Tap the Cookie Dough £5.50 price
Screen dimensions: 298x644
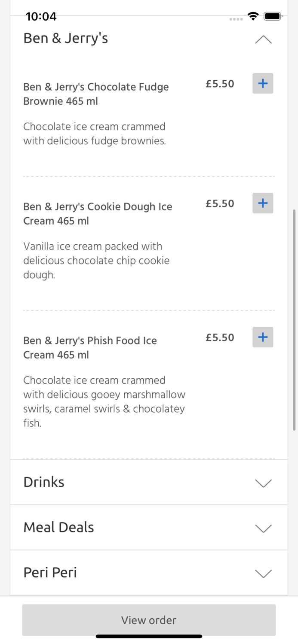coord(220,204)
